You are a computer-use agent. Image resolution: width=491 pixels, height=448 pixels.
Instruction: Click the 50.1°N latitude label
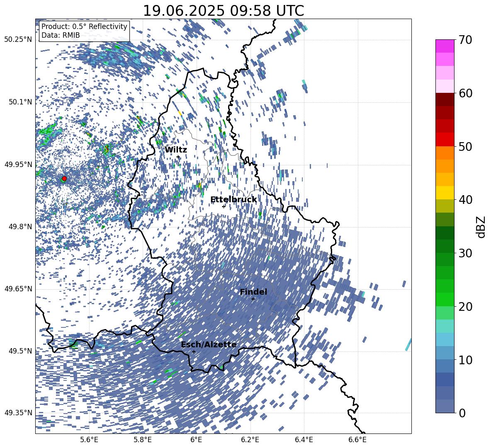[19, 102]
